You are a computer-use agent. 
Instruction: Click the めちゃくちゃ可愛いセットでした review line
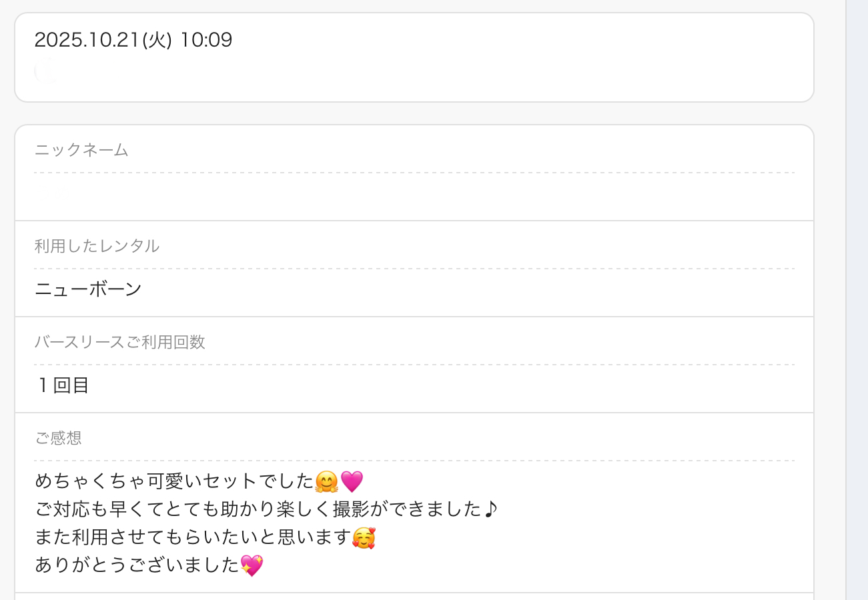pos(173,481)
